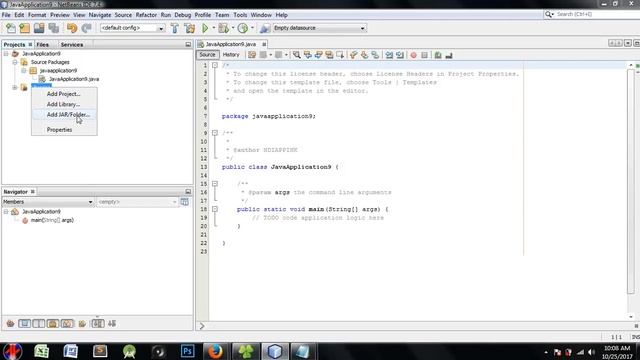Click the Redo toolbar icon
The width and height of the screenshot is (640, 360).
(x=86, y=28)
